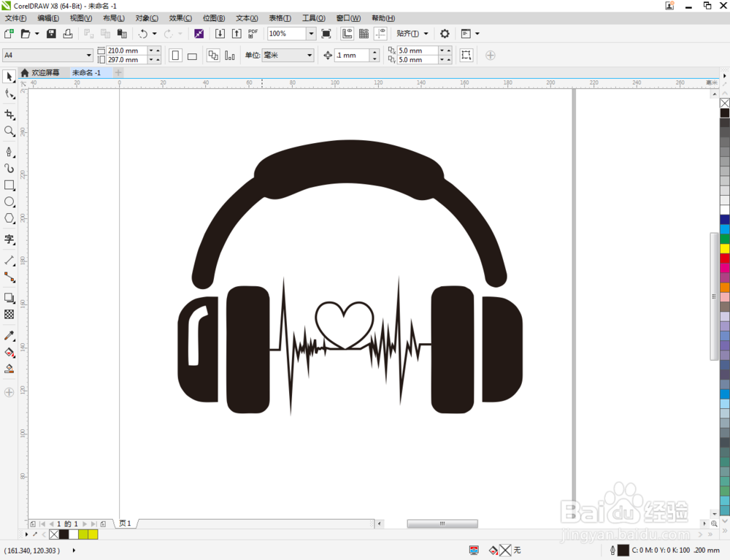Select the Polygon tool
Viewport: 730px width, 560px height.
pos(9,218)
